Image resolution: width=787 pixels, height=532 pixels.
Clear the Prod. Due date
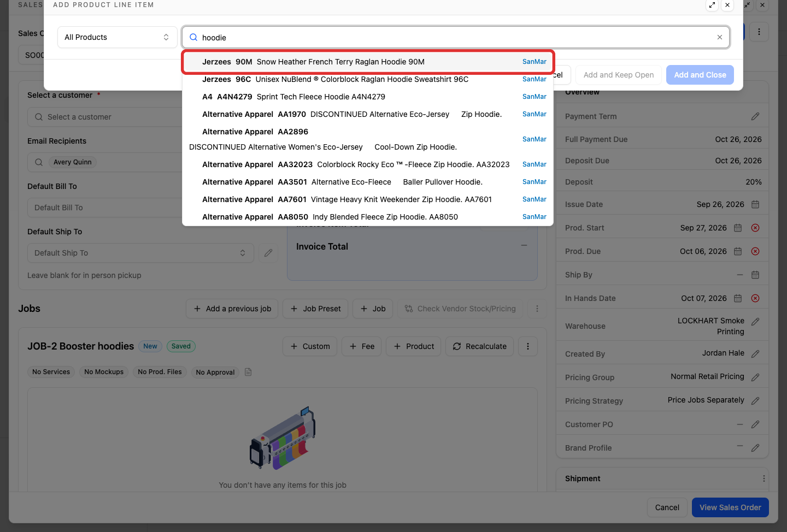click(x=755, y=251)
